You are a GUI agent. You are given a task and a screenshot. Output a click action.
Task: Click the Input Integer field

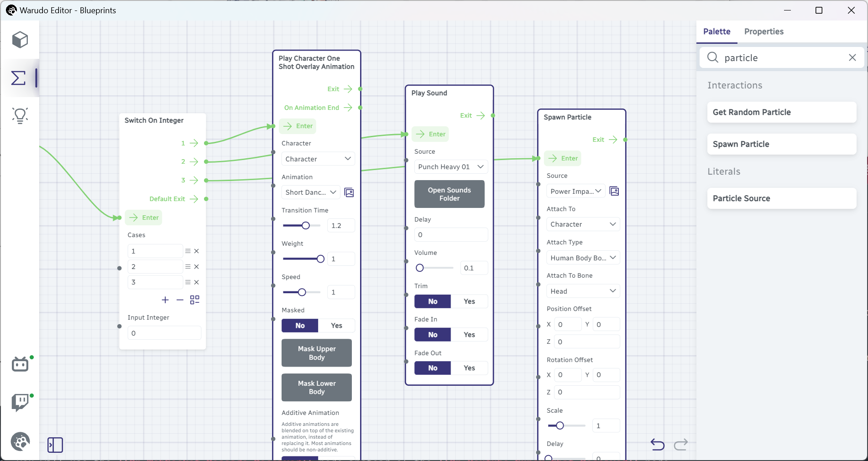[164, 333]
